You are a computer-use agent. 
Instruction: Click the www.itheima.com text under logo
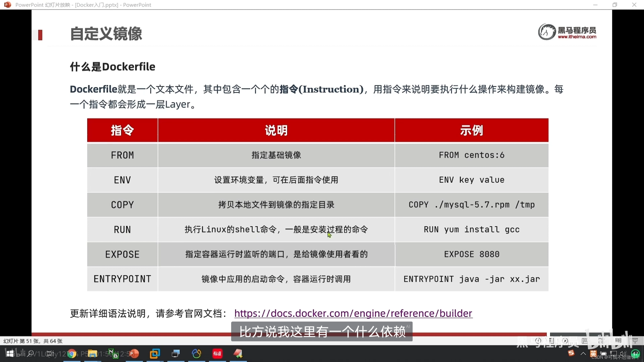[x=577, y=37]
